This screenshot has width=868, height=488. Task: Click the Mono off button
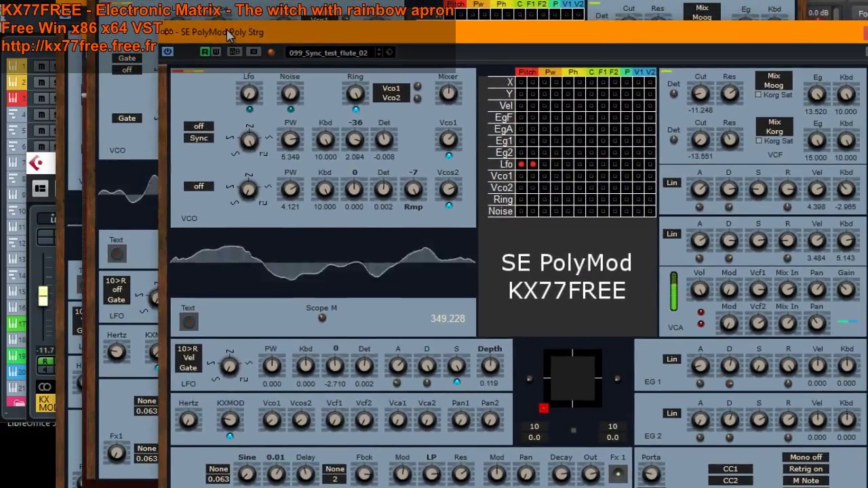(x=806, y=457)
